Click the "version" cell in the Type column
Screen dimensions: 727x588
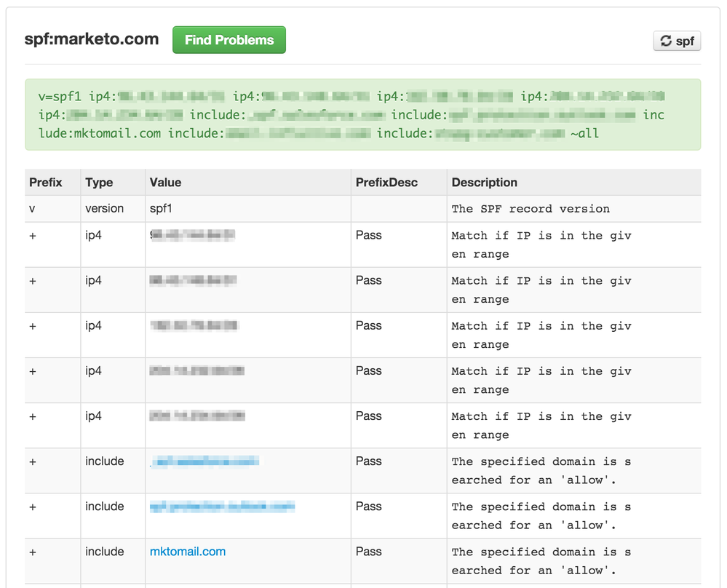coord(104,209)
